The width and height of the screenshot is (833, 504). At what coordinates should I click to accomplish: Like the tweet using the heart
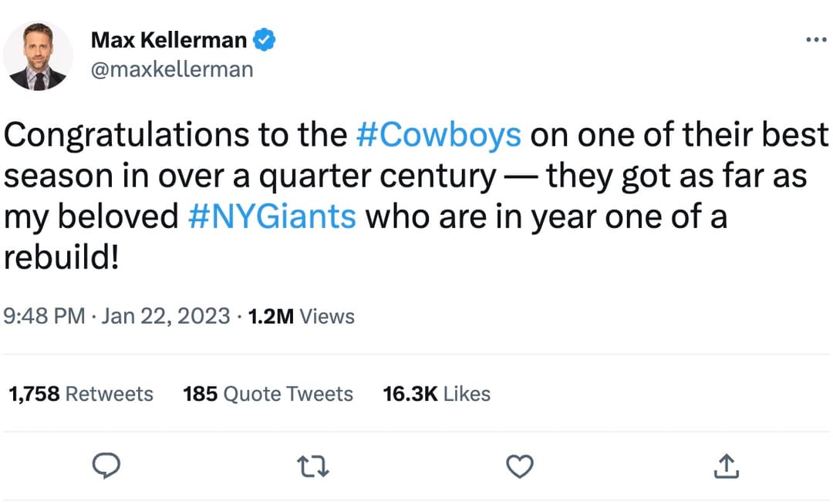(519, 465)
